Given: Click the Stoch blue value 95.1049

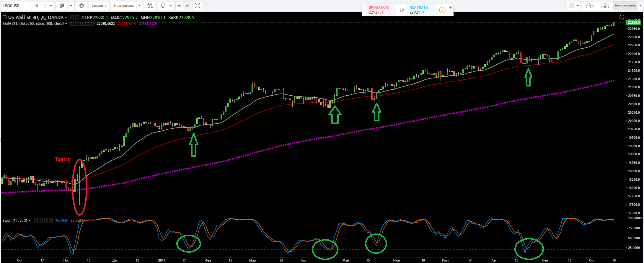Looking at the screenshot, I should pyautogui.click(x=61, y=220).
